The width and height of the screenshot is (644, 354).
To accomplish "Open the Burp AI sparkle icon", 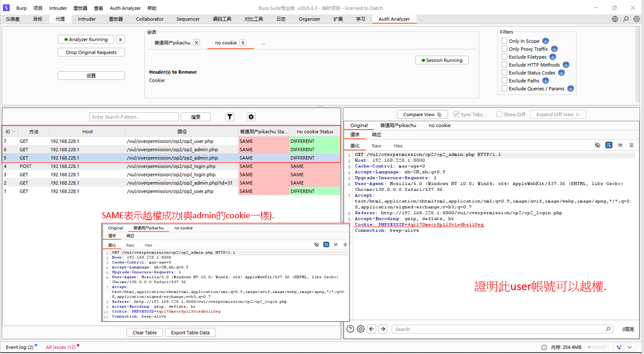I will tap(619, 347).
